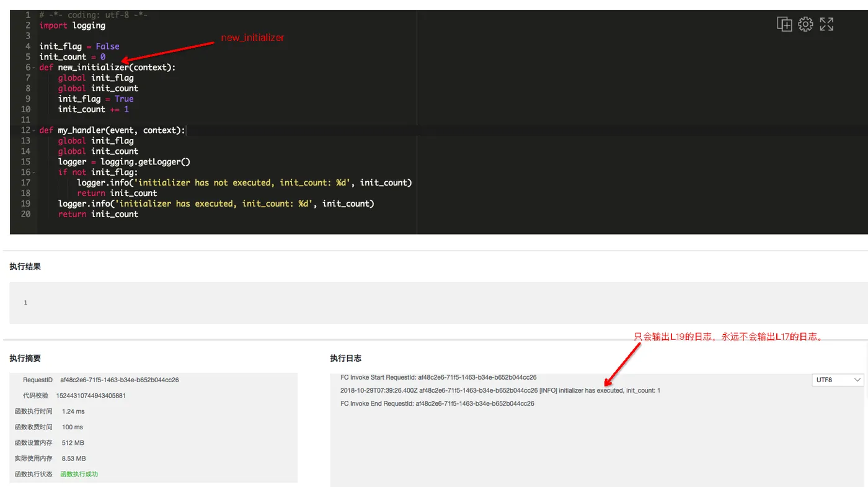The width and height of the screenshot is (868, 487).
Task: Click line number 11 in the gutter
Action: [25, 120]
